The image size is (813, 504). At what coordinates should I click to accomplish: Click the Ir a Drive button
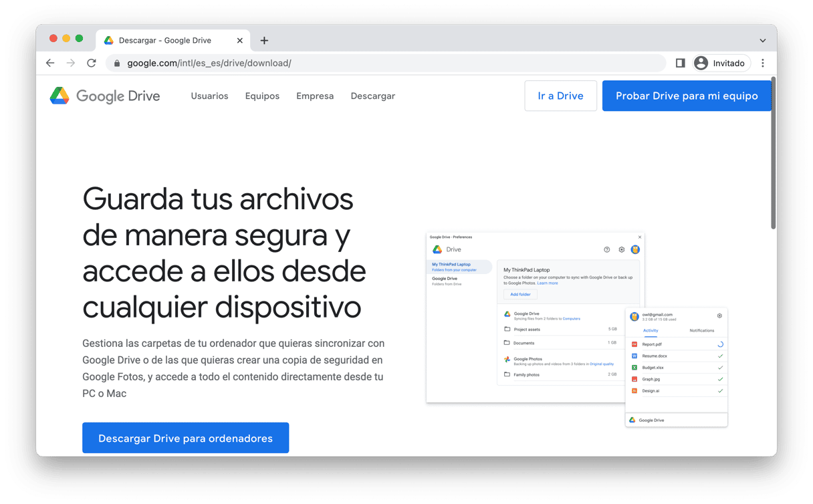pos(561,96)
